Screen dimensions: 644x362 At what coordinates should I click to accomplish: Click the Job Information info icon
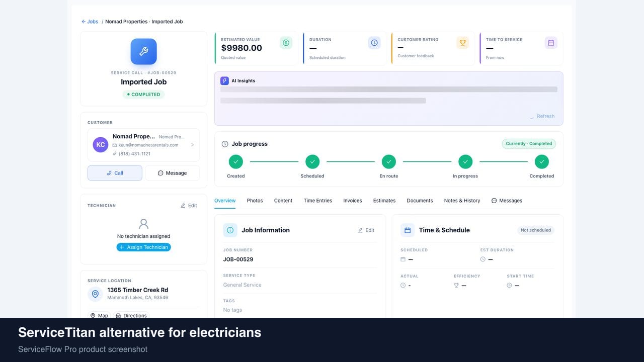[230, 230]
